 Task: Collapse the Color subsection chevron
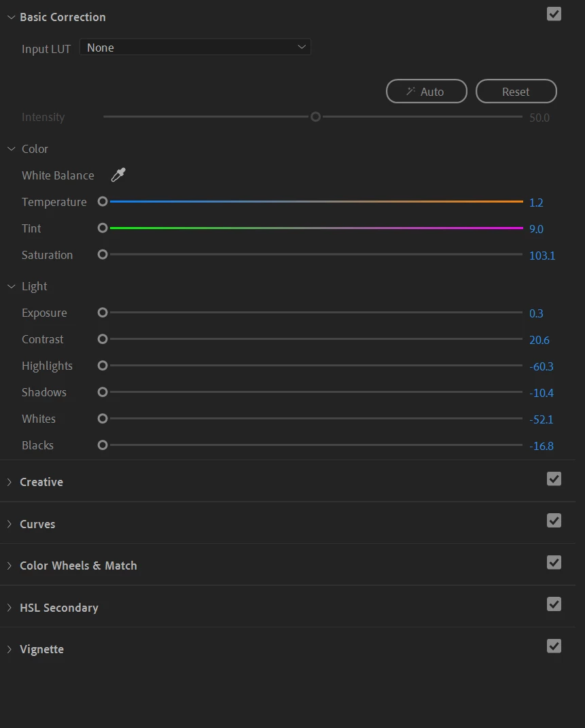tap(11, 149)
